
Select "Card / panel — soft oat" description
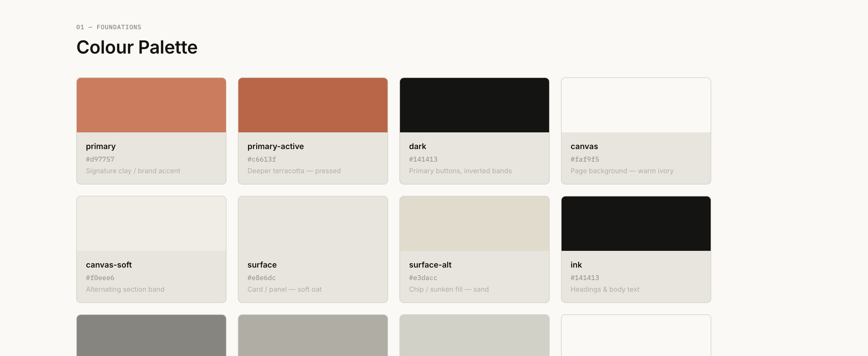tap(285, 290)
